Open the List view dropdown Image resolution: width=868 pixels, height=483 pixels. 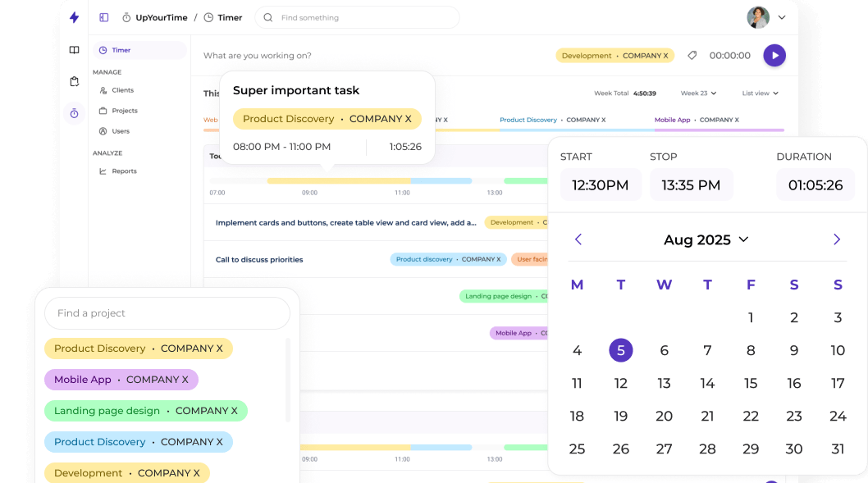[760, 93]
